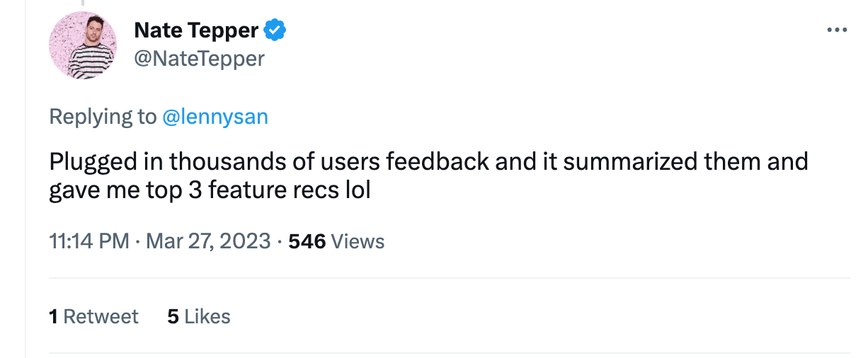Image resolution: width=868 pixels, height=358 pixels.
Task: Click the display name Nate Tepper
Action: (196, 30)
